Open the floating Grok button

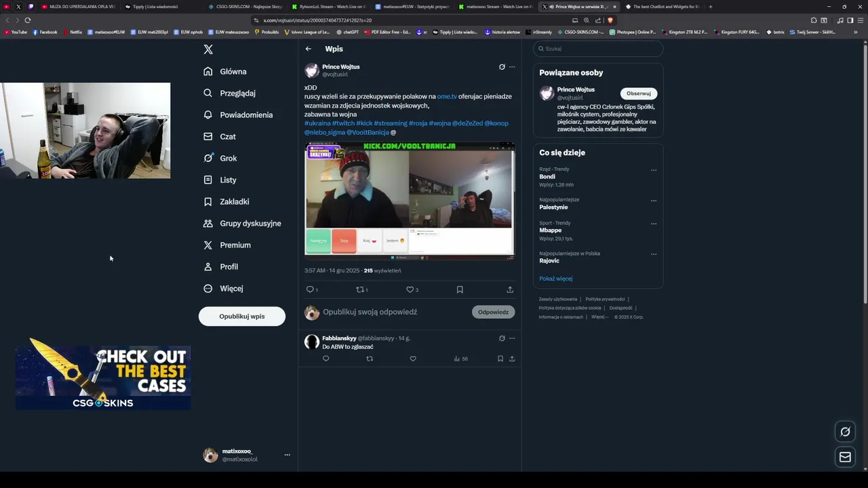click(x=845, y=432)
